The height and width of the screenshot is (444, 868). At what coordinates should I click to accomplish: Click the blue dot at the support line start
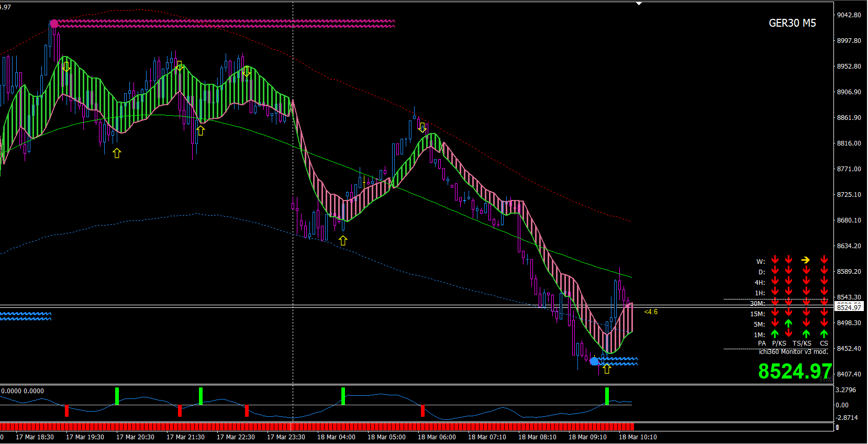[594, 361]
